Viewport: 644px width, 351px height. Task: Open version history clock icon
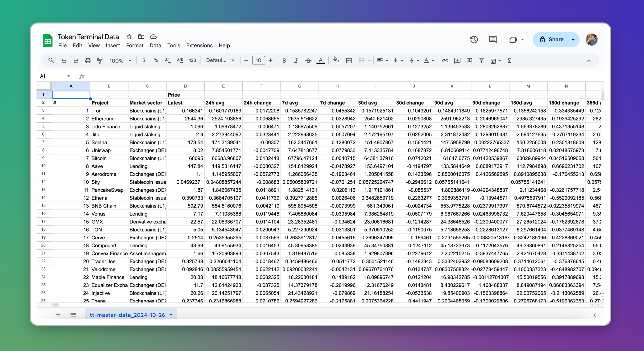pos(474,40)
